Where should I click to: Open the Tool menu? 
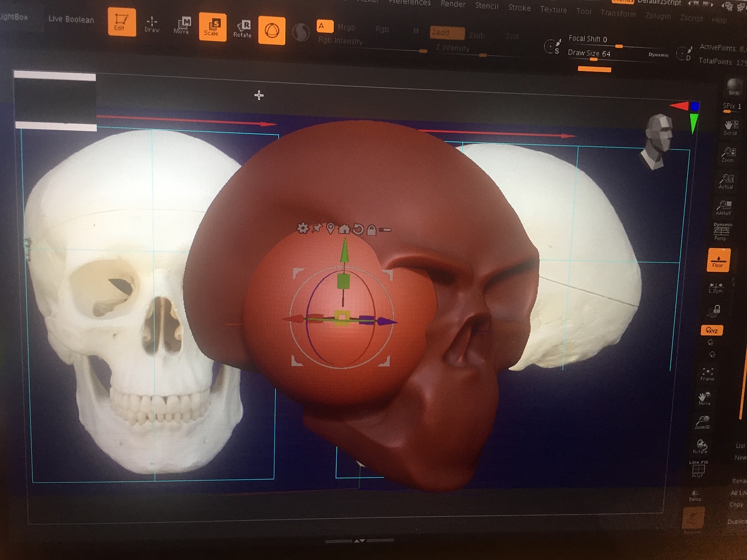[x=584, y=11]
